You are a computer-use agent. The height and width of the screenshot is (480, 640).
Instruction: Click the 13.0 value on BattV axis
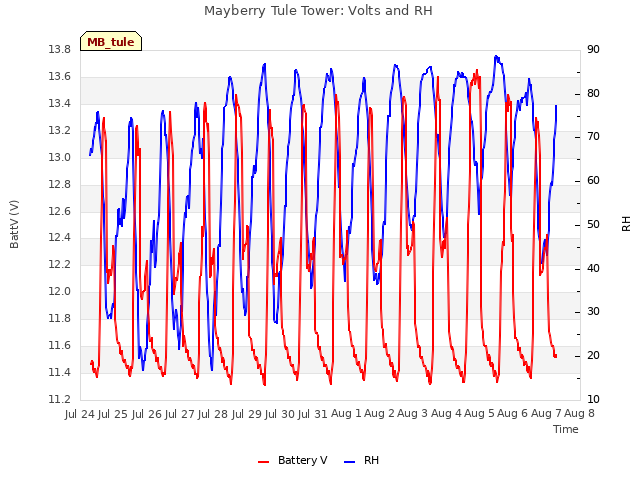[59, 158]
